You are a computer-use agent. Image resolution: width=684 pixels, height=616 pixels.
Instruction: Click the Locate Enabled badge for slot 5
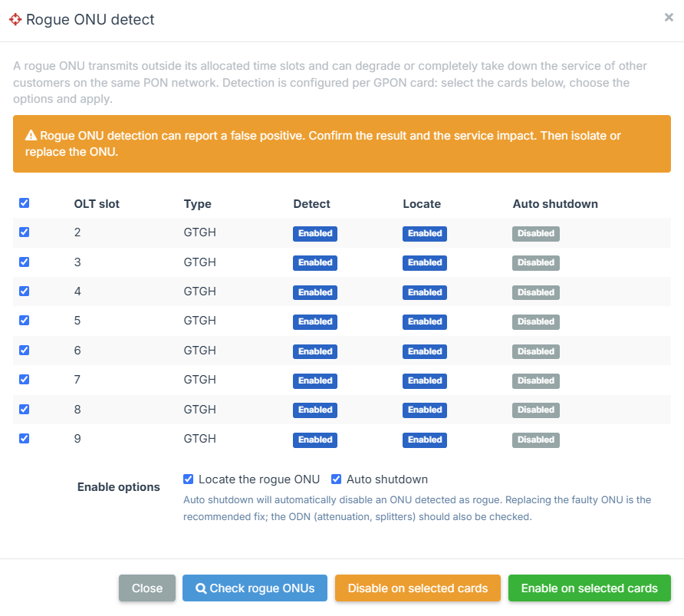(425, 321)
